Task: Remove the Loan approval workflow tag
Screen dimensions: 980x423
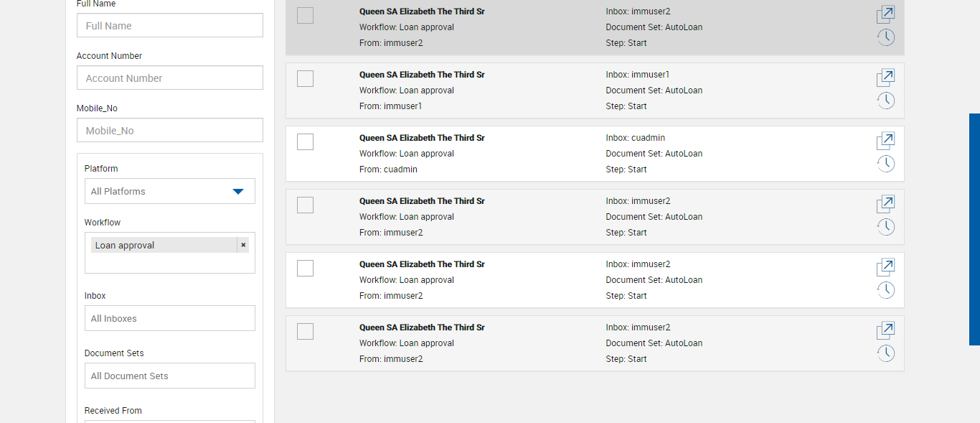Action: tap(243, 245)
